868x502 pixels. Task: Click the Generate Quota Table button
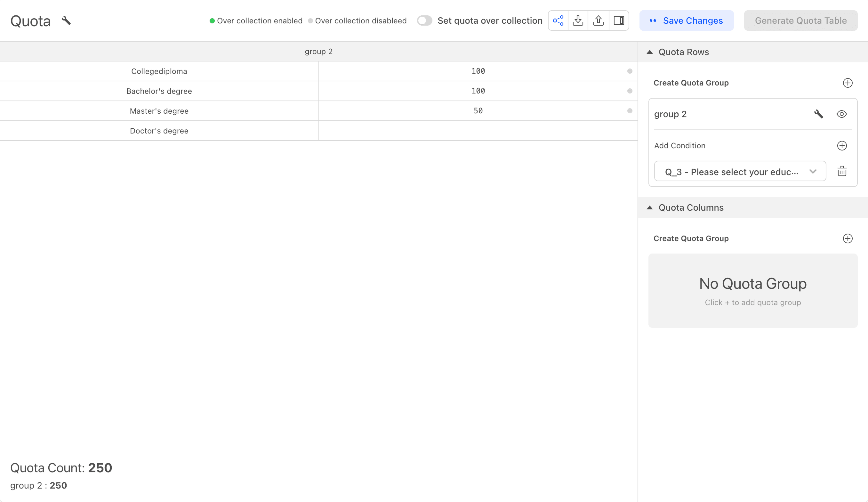800,21
